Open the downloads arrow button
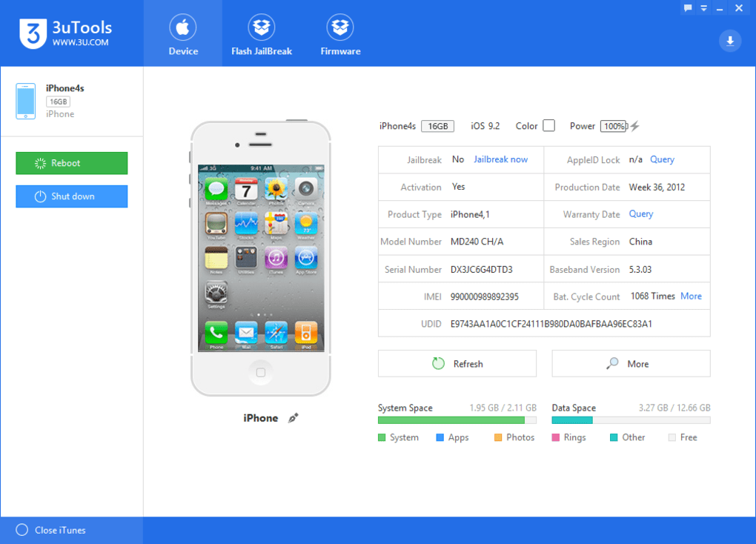 coord(730,41)
